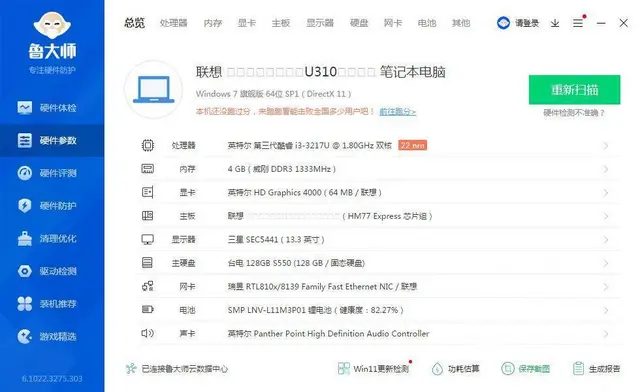Click the 显卡 graphics card row icon
This screenshot has height=392, width=640.
tap(148, 192)
